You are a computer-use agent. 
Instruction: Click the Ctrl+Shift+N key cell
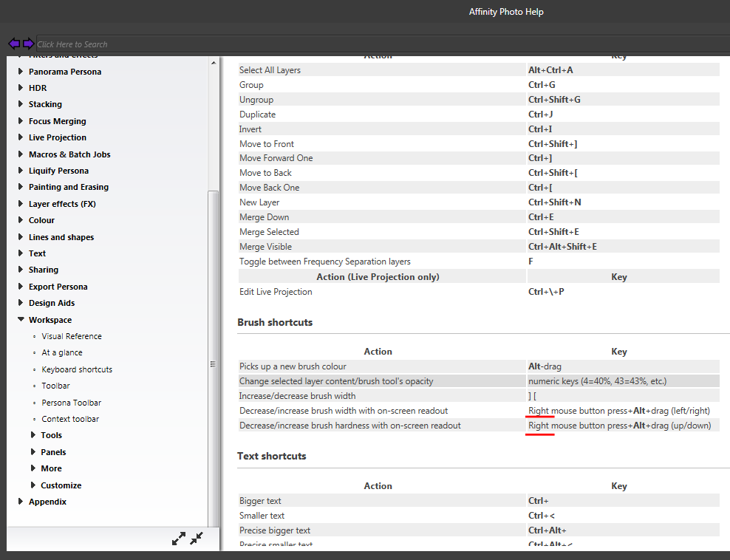point(622,202)
